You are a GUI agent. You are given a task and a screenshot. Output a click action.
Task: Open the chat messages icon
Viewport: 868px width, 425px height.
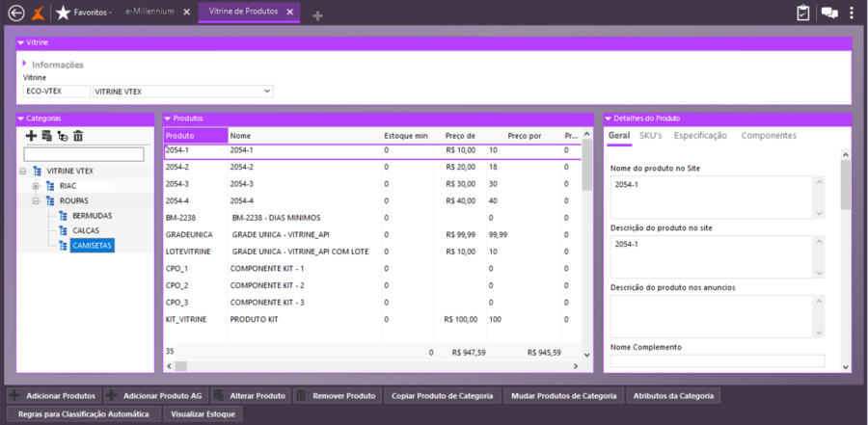[828, 13]
